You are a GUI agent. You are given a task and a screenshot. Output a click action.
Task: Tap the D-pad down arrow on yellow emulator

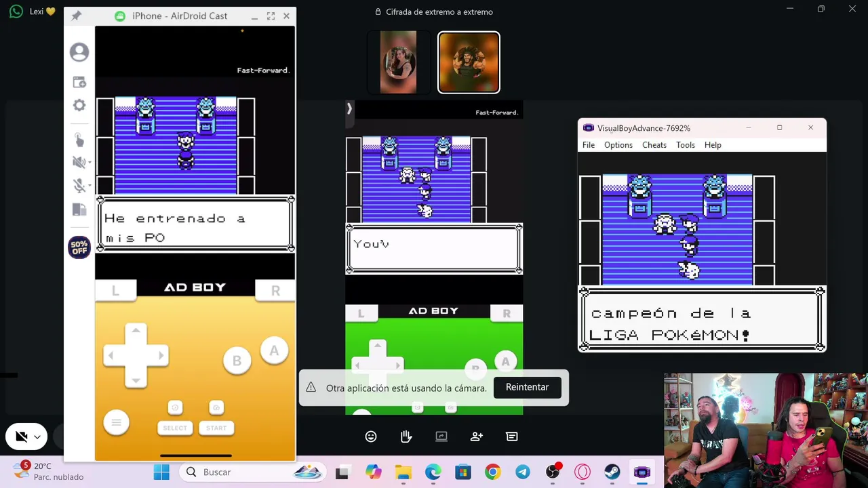point(136,380)
